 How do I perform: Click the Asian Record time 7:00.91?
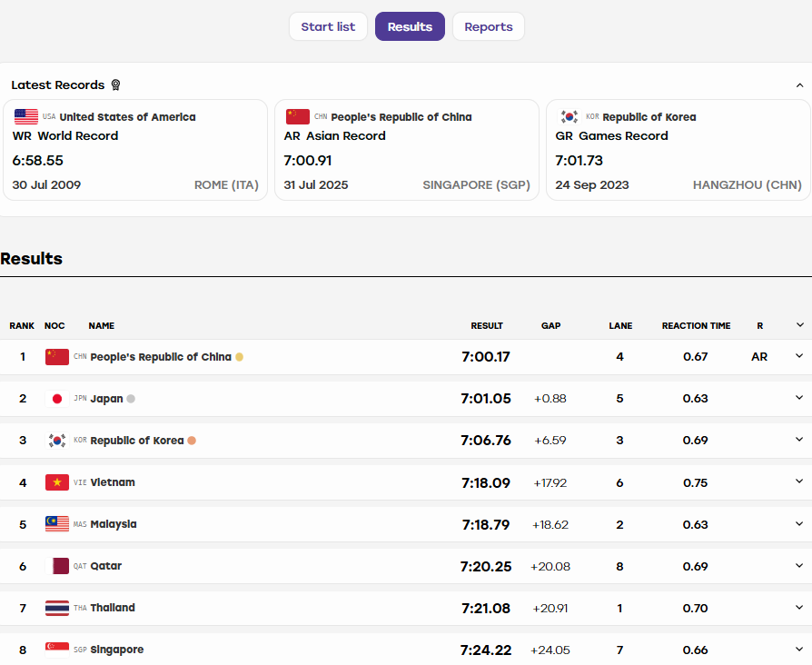(x=308, y=161)
